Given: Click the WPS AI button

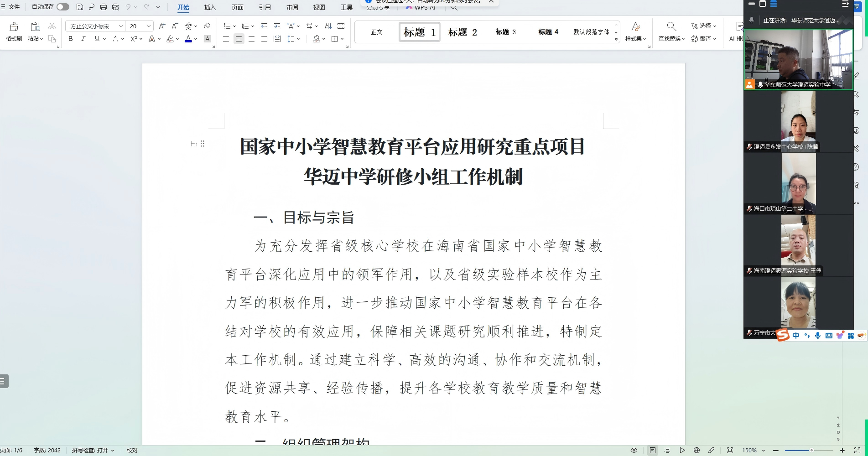Looking at the screenshot, I should coord(421,8).
